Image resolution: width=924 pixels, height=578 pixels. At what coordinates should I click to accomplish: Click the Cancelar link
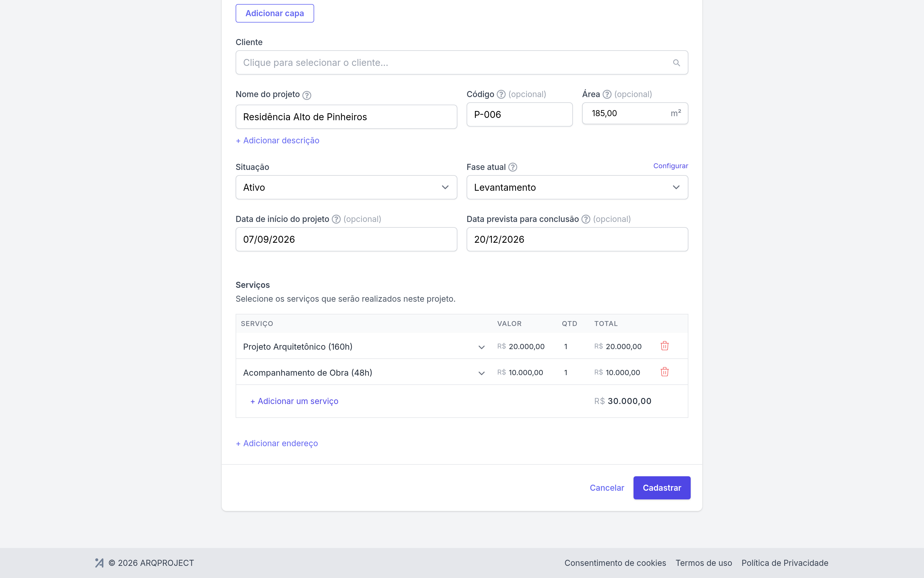click(x=607, y=488)
